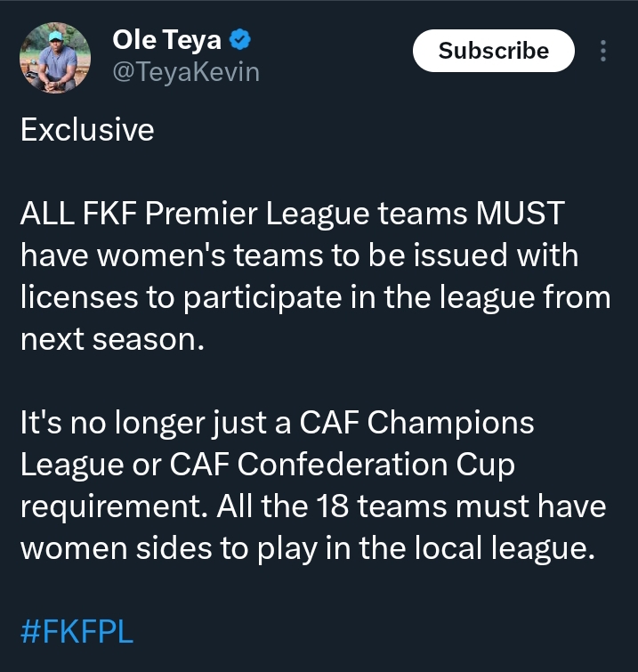
Task: Click the word Cup in the post
Action: point(485,466)
